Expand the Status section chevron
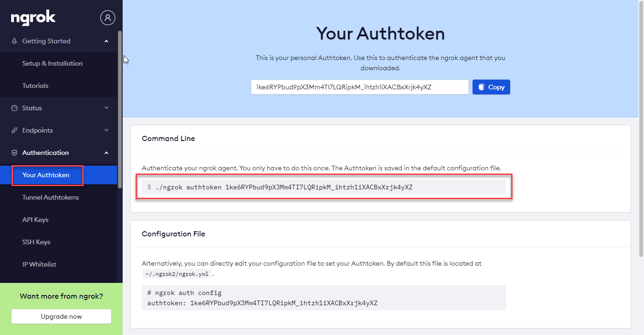 106,108
